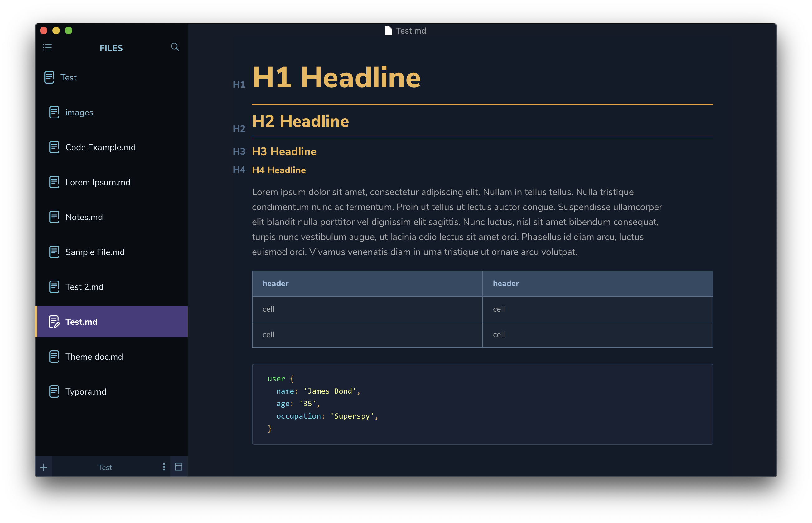812x523 pixels.
Task: Click the Test.md editing file icon
Action: tap(54, 322)
